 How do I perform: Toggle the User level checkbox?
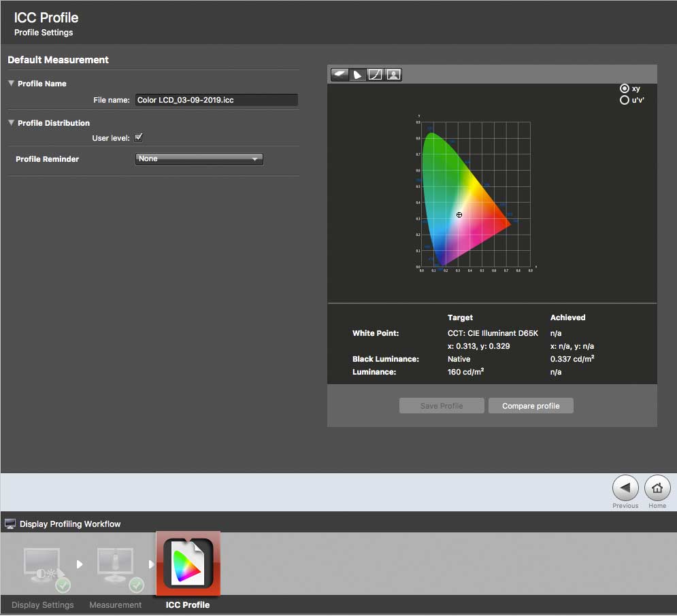(x=138, y=137)
